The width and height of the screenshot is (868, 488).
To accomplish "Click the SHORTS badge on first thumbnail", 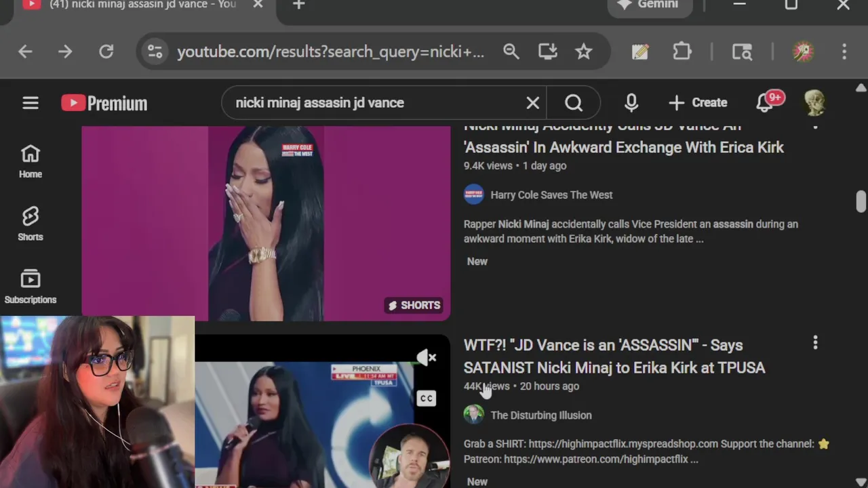I will 414,305.
